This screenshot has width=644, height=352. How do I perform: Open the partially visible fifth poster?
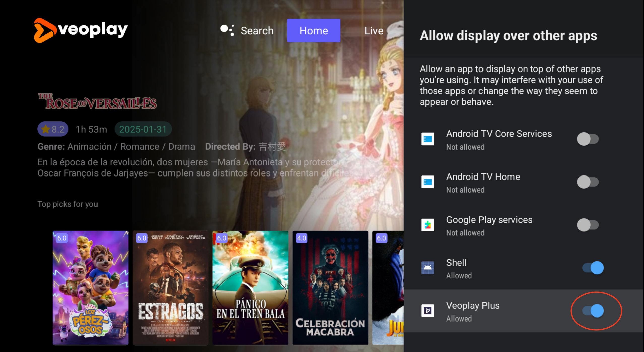click(388, 288)
